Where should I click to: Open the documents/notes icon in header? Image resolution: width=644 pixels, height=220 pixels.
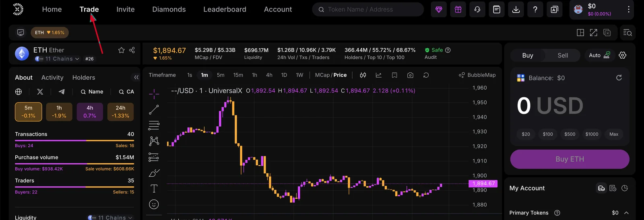coord(497,9)
